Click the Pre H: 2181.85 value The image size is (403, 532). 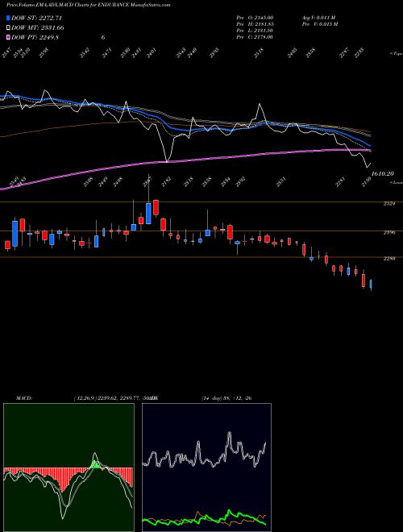coord(255,24)
